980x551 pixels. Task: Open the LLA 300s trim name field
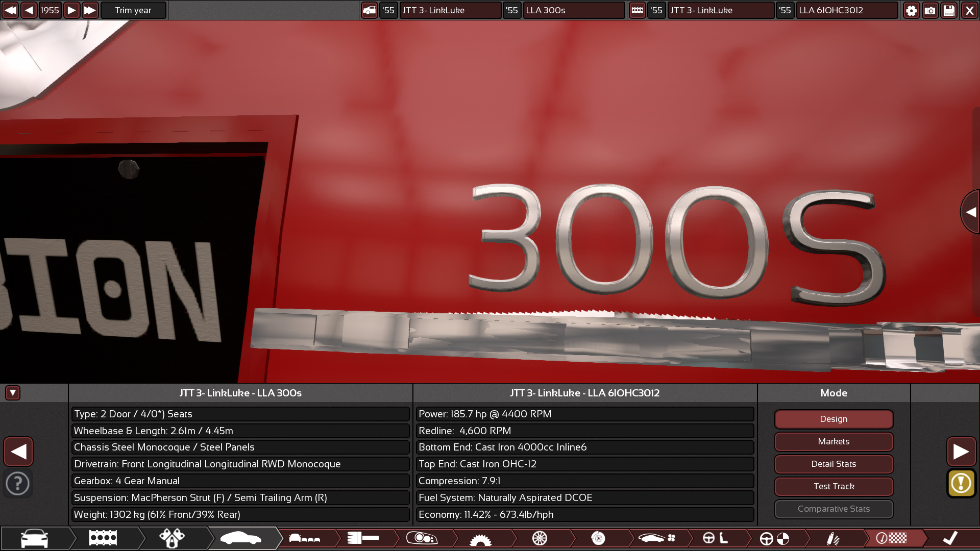click(x=573, y=10)
